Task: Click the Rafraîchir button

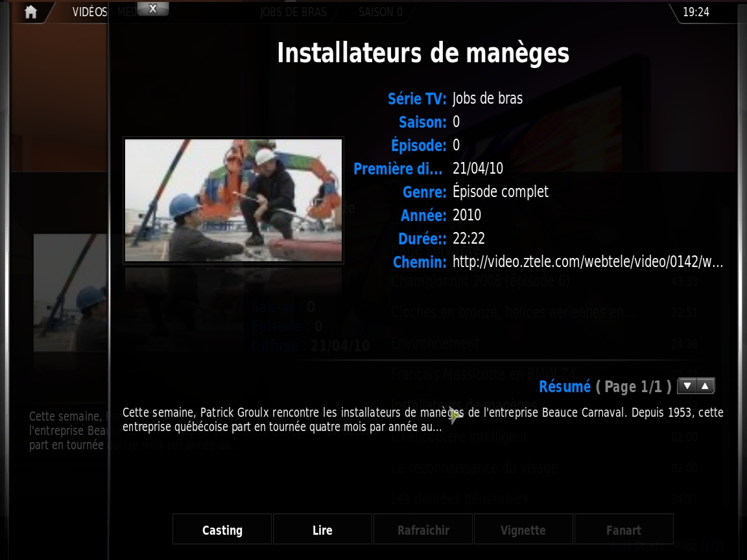Action: coord(423,530)
